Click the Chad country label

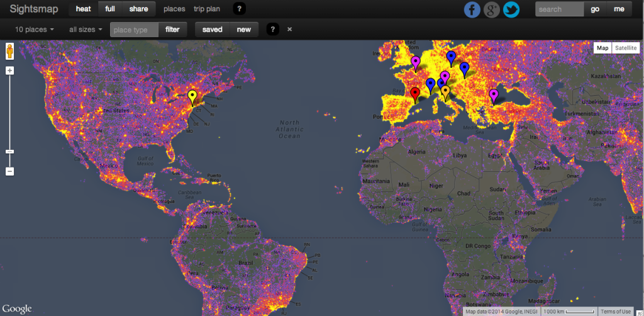464,193
